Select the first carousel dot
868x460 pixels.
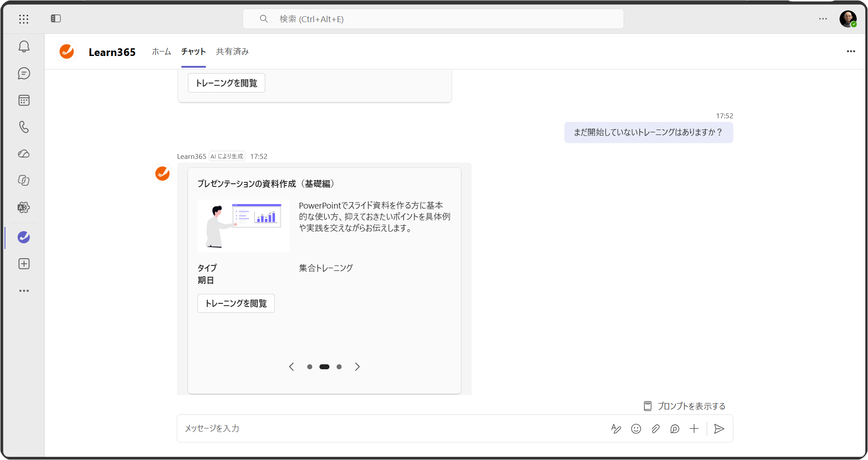point(310,367)
